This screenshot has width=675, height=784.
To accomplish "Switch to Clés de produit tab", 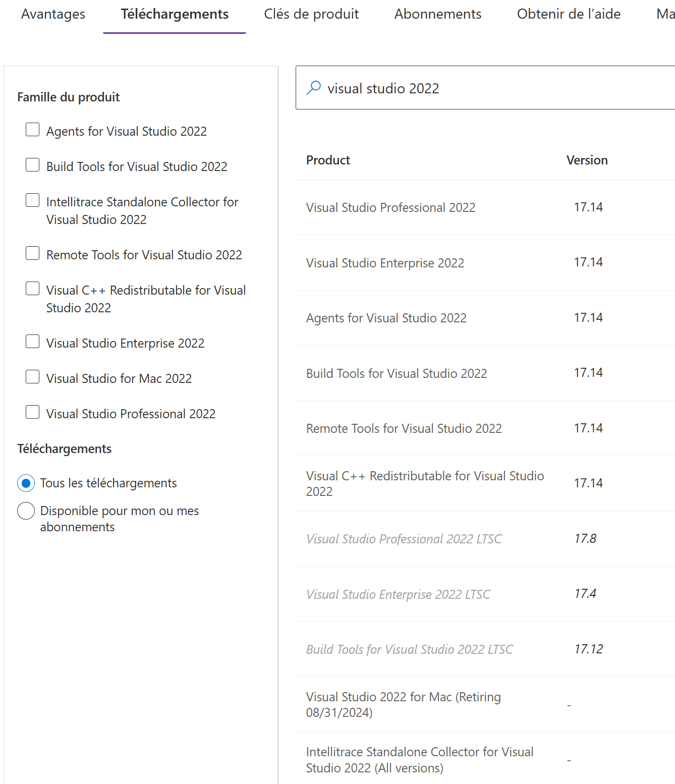I will [311, 14].
